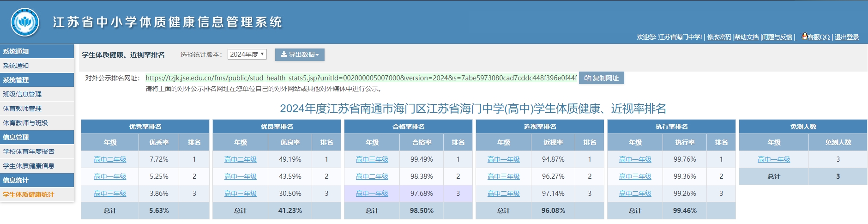Click the 99.49% pass rate cell
The height and width of the screenshot is (224, 868).
tap(422, 159)
